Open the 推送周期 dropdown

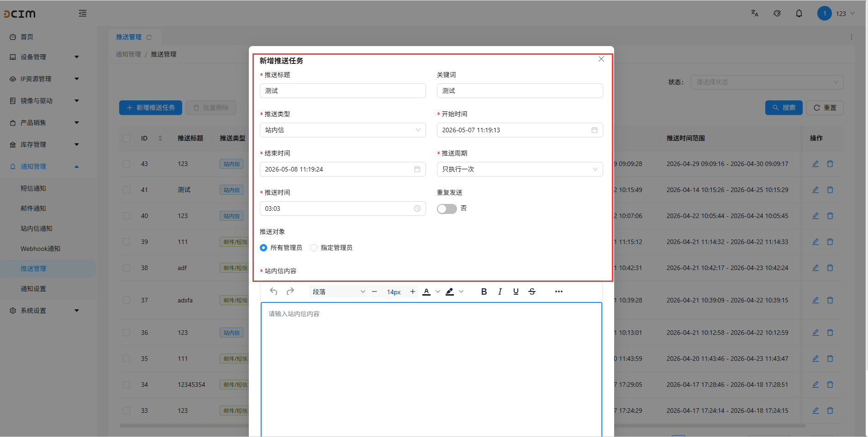coord(520,169)
